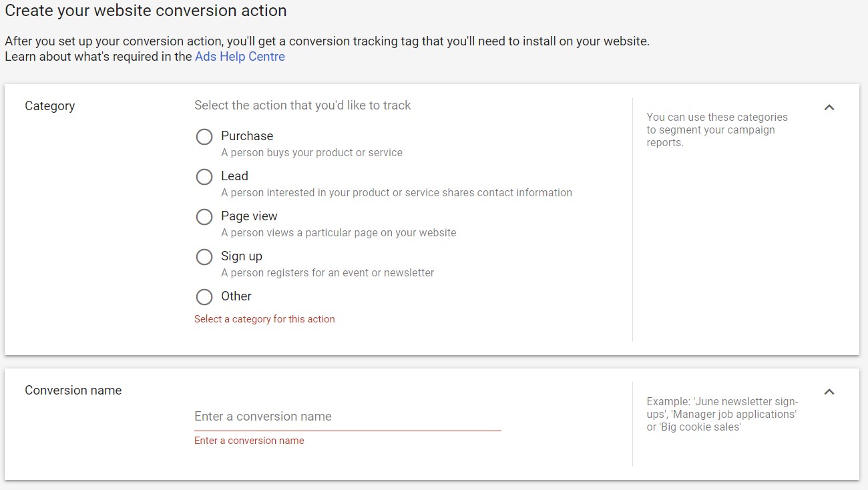Select the Sign up radio button

pyautogui.click(x=204, y=257)
